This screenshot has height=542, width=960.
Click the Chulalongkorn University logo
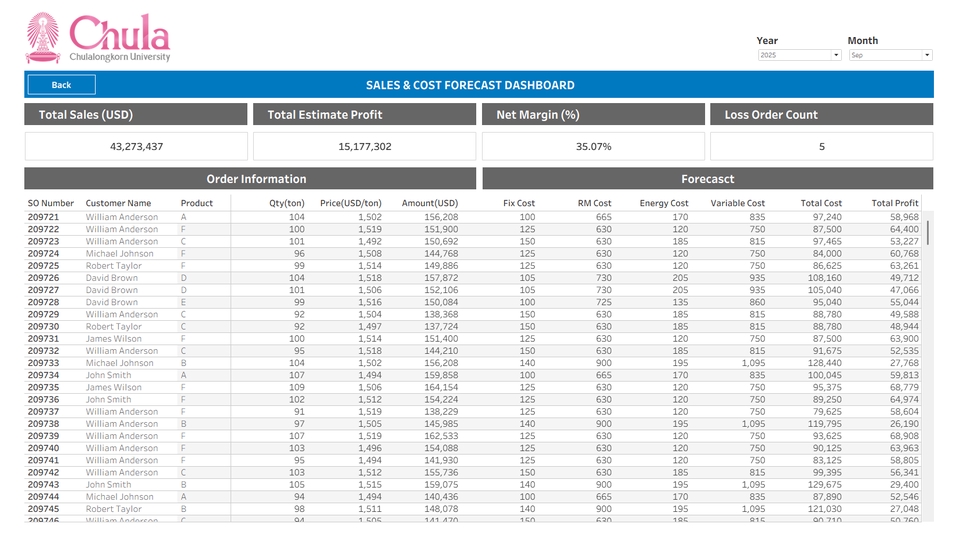point(98,38)
